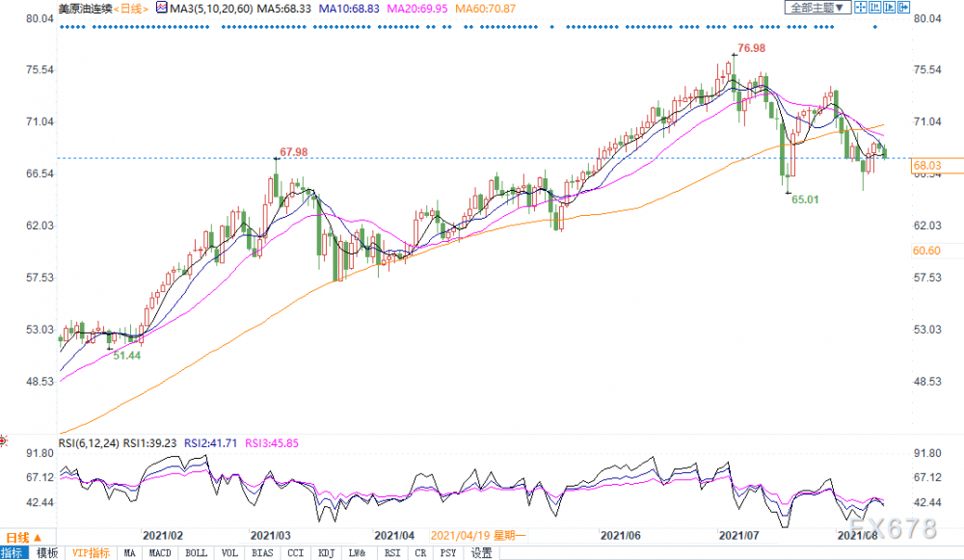Click the 2021/02 time axis label

coord(162,535)
